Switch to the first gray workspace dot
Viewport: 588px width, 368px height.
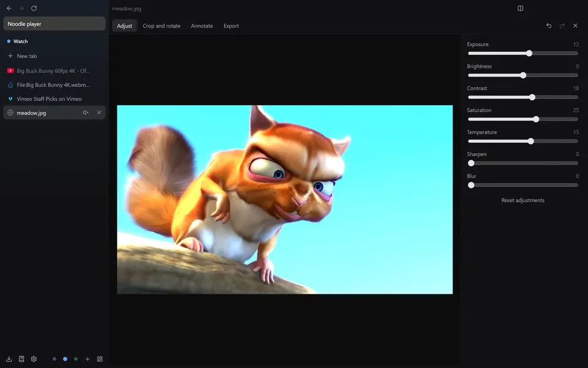(x=55, y=359)
